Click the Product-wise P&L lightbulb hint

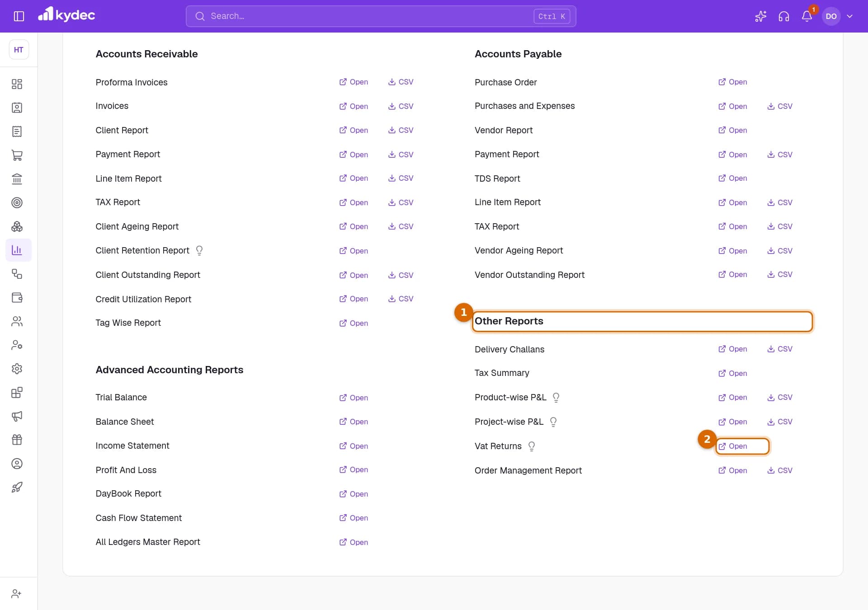(x=556, y=397)
